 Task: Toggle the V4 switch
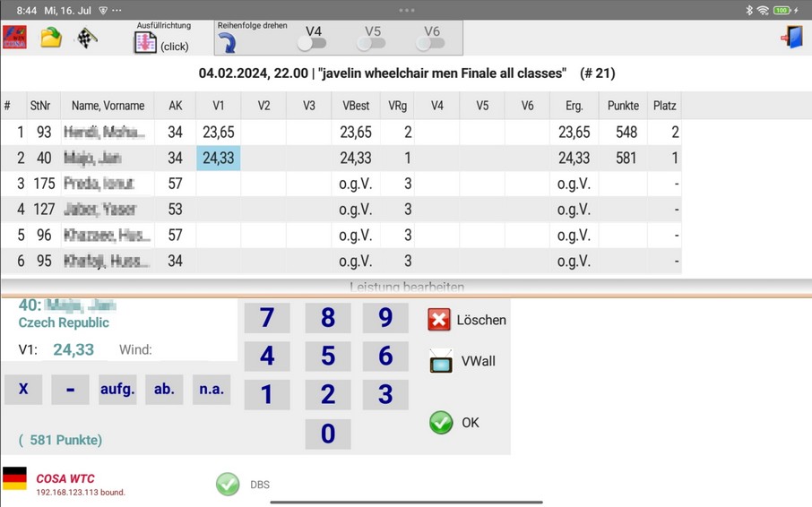pyautogui.click(x=312, y=43)
